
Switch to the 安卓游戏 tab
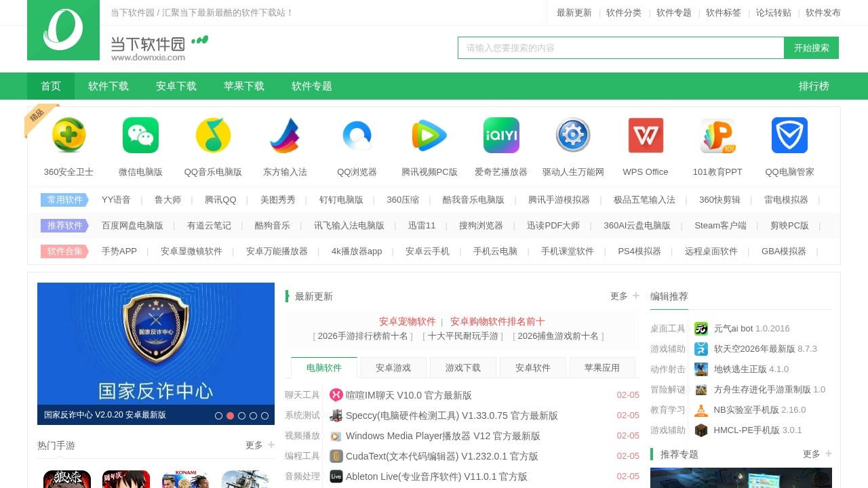[394, 367]
